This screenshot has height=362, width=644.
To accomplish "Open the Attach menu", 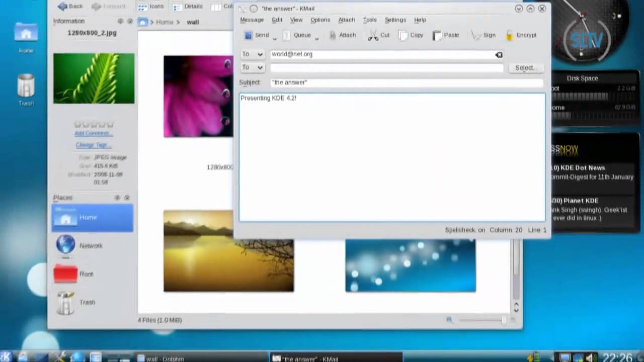I will (347, 20).
